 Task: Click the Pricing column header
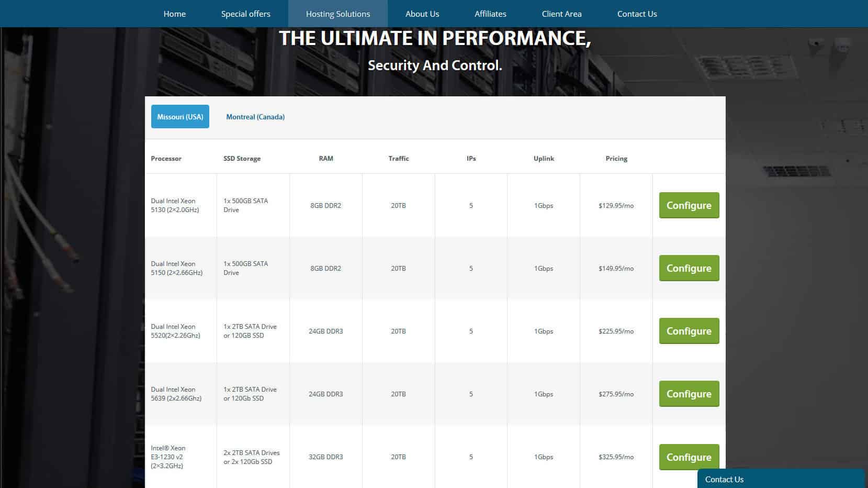coord(616,159)
